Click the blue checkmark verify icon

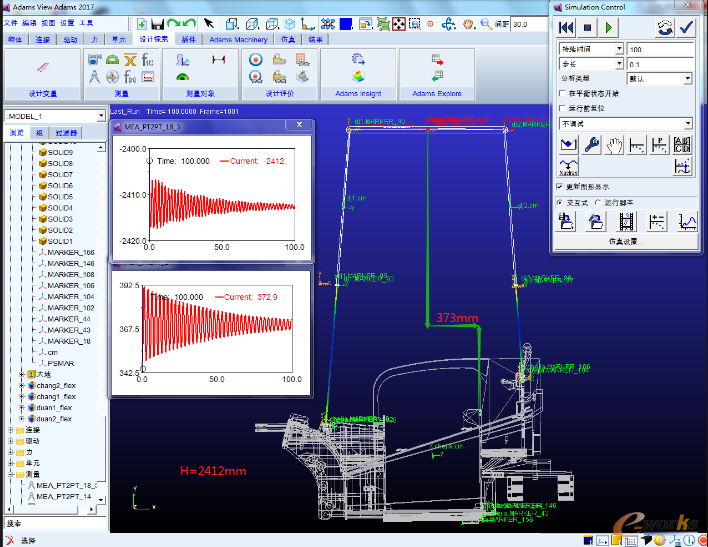686,28
